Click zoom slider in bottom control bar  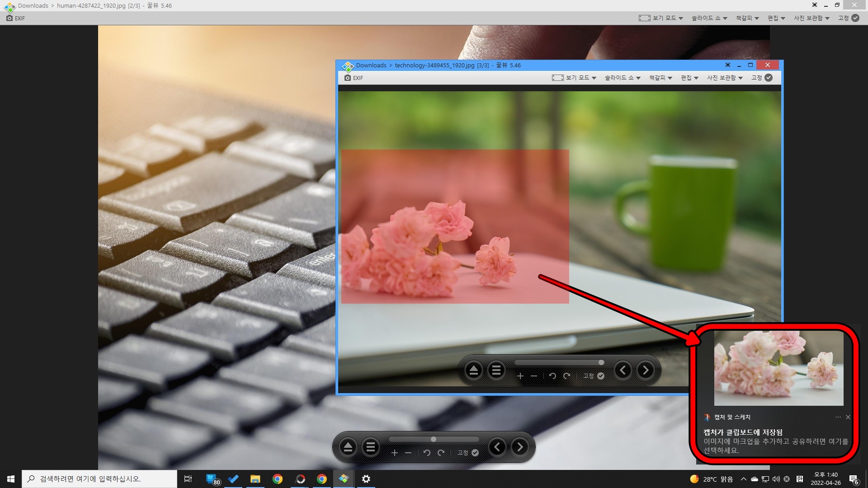(x=434, y=439)
